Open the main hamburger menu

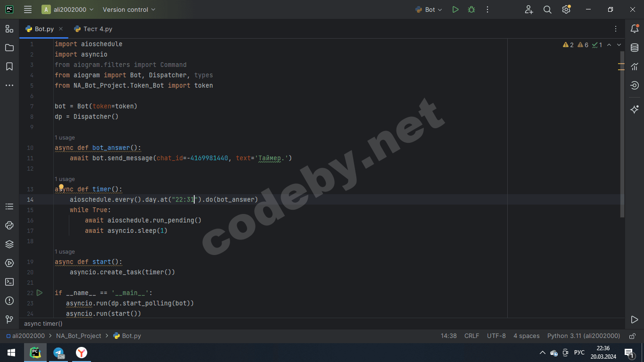[28, 9]
